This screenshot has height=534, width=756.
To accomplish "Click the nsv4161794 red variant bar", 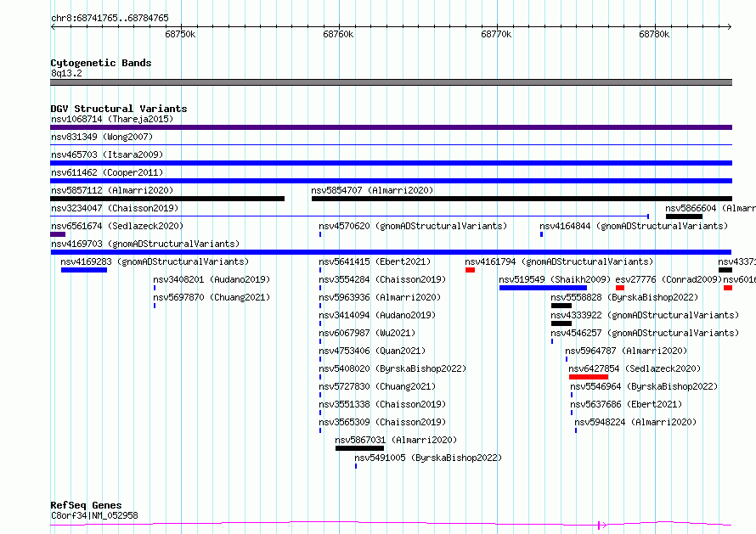I will [470, 270].
